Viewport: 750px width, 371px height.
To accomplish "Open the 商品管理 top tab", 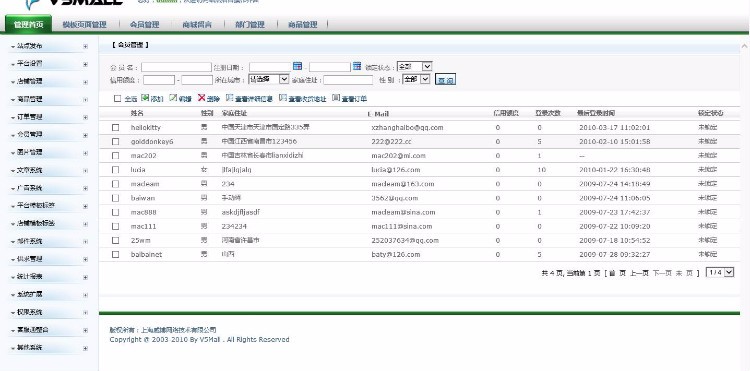I will pos(303,24).
